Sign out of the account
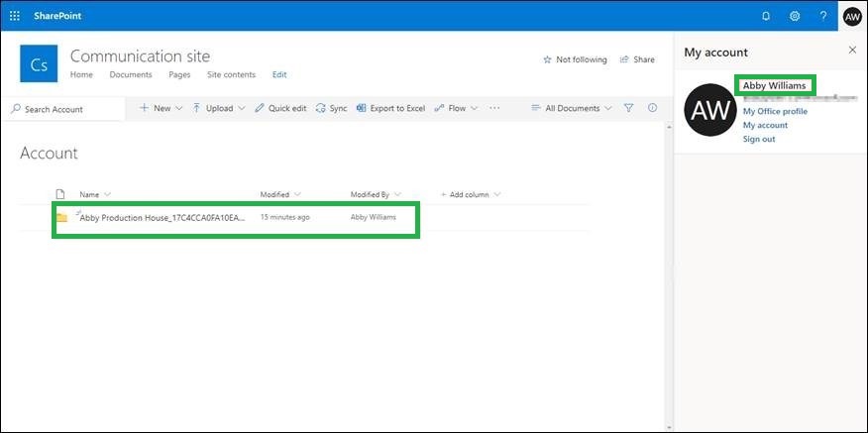Screen dimensions: 868x433 [759, 140]
